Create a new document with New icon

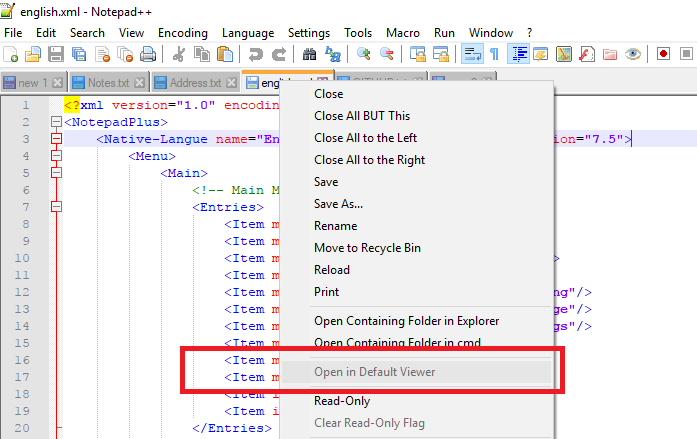click(x=10, y=54)
